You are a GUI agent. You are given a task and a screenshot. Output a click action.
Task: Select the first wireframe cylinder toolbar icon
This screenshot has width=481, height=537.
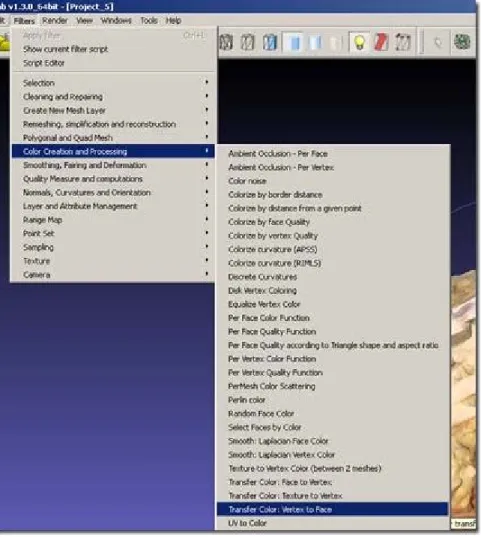point(226,42)
